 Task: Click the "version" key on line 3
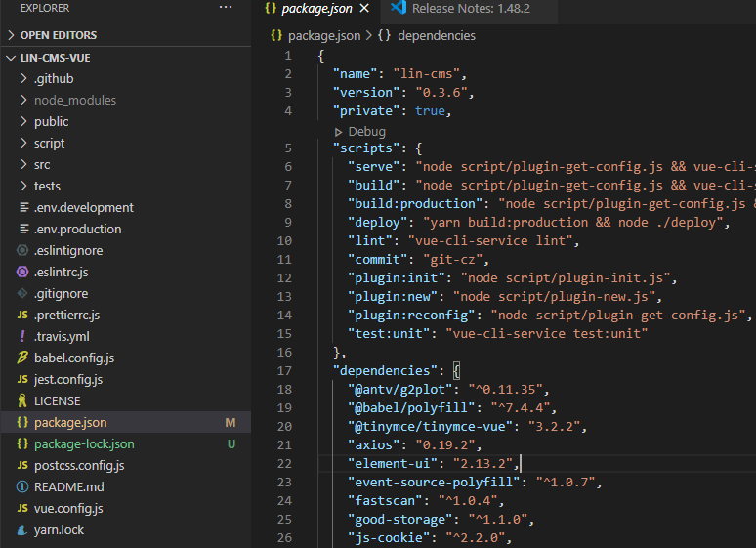[x=366, y=92]
